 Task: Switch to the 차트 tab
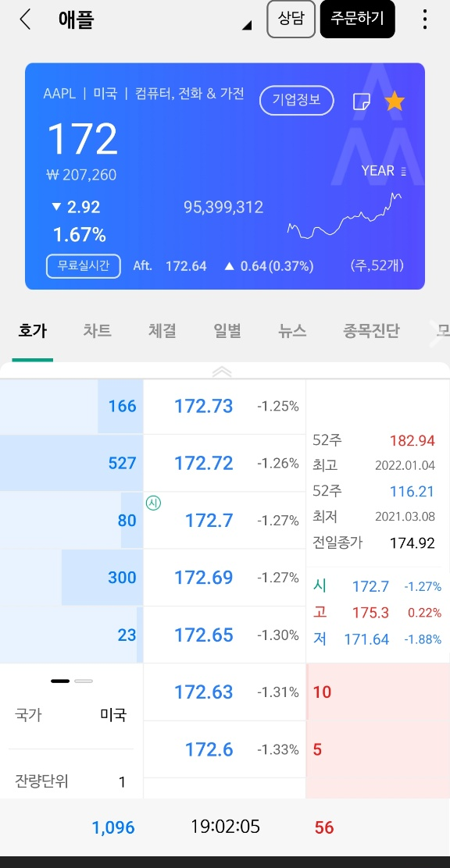[97, 331]
